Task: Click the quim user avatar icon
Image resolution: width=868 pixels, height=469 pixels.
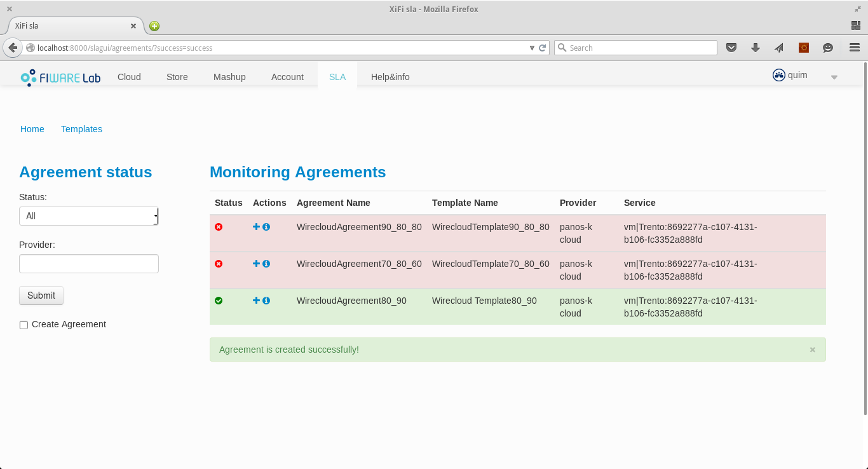Action: pos(779,75)
